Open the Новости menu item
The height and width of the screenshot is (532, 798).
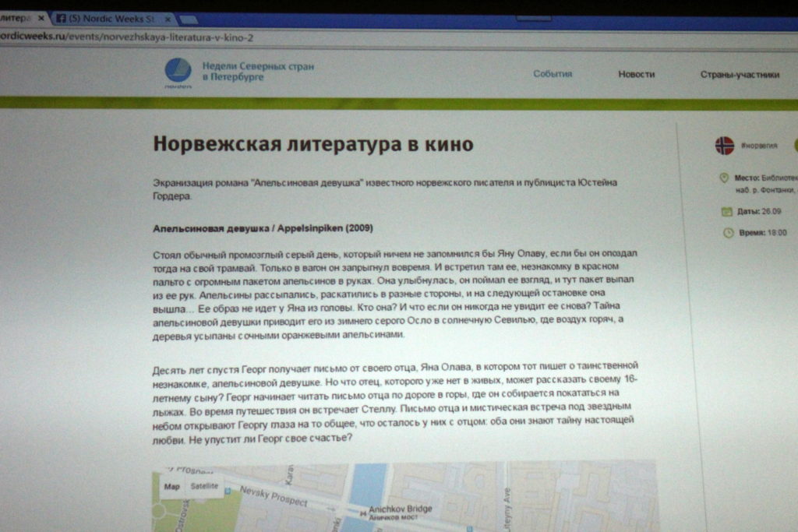click(636, 74)
